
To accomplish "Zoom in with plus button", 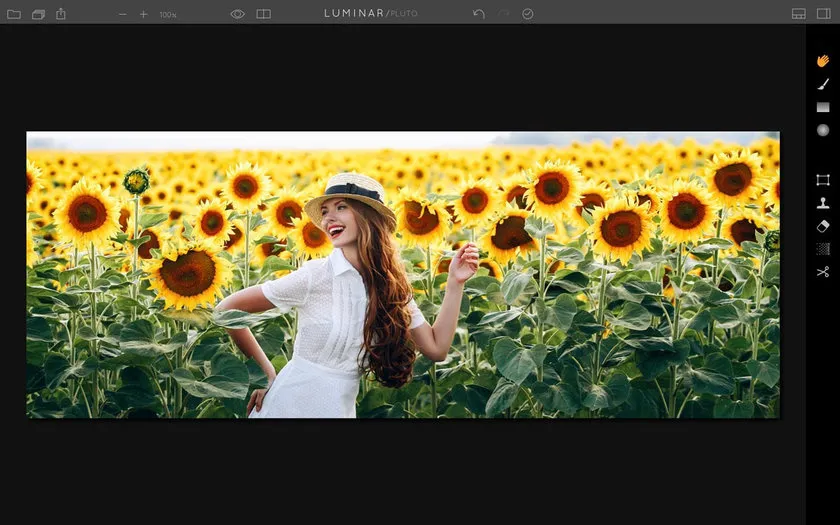I will [x=143, y=14].
